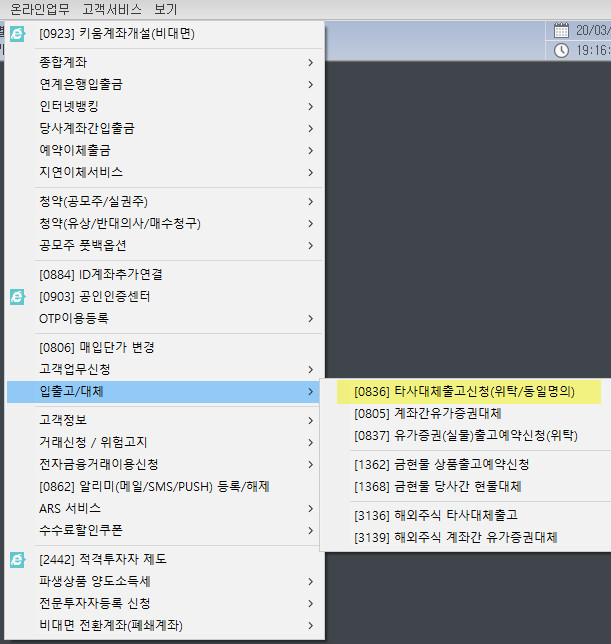
Task: Choose 지연이체서비스 menu entry
Action: pos(164,172)
